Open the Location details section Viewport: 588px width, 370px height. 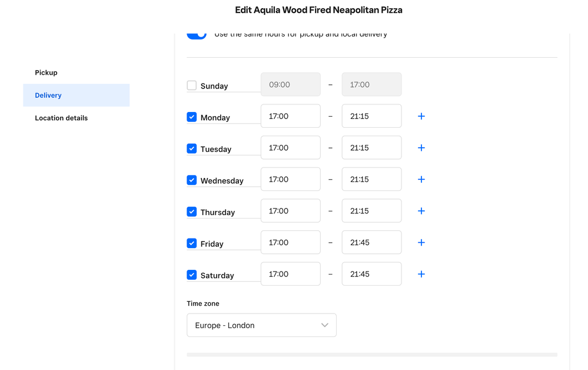pos(61,118)
